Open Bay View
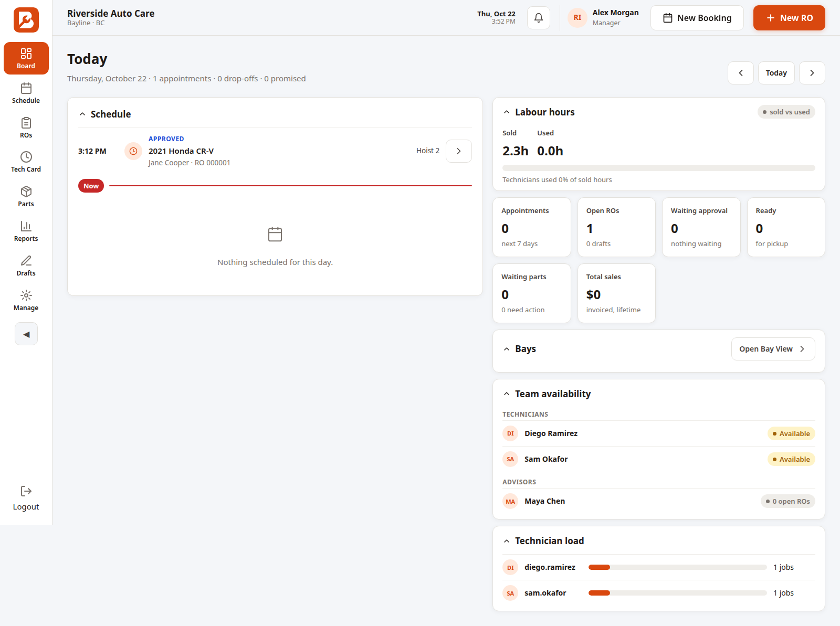840x626 pixels. 773,349
